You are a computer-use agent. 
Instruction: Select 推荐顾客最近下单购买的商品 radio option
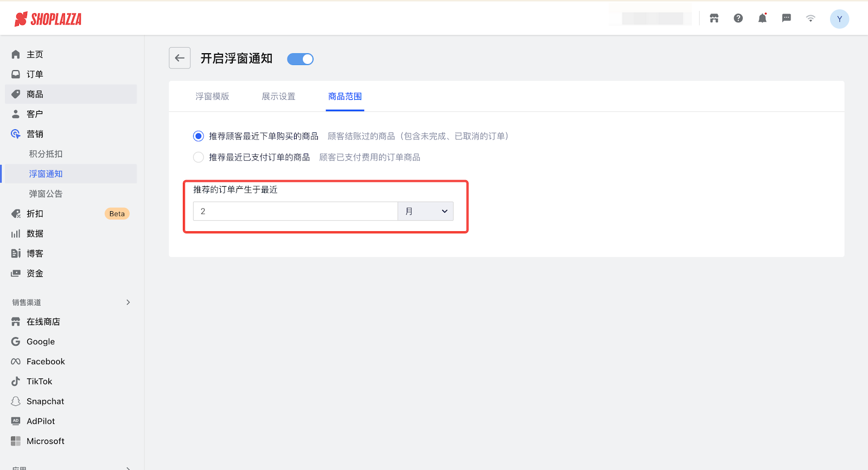[x=199, y=136]
